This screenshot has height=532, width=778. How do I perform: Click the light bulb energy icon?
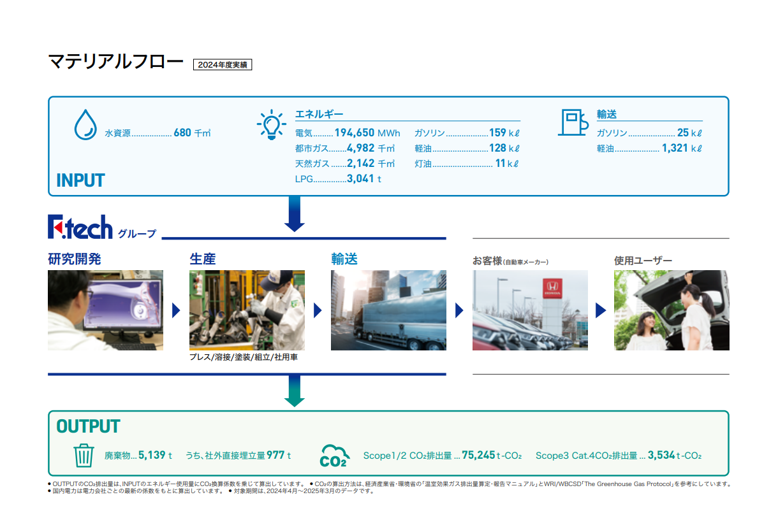(x=271, y=124)
